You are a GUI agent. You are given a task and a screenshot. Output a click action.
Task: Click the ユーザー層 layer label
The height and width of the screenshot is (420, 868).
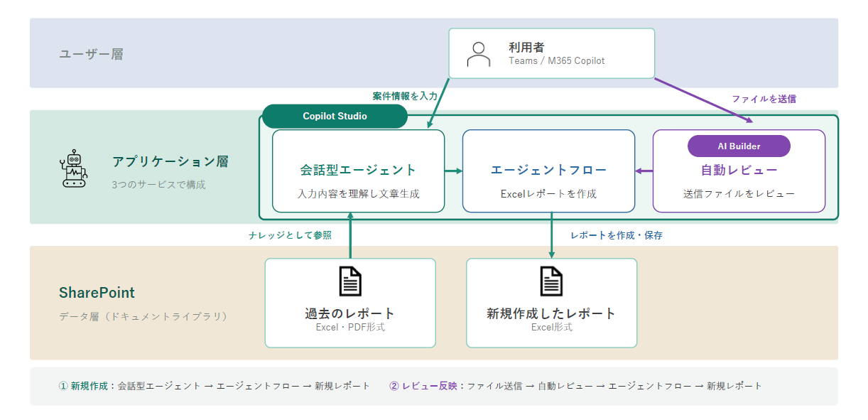(x=91, y=54)
